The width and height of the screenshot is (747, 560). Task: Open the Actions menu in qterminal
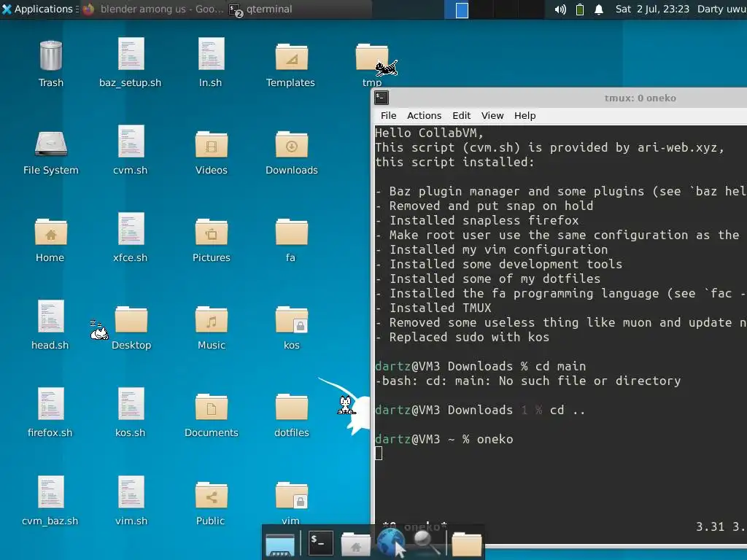(x=424, y=115)
